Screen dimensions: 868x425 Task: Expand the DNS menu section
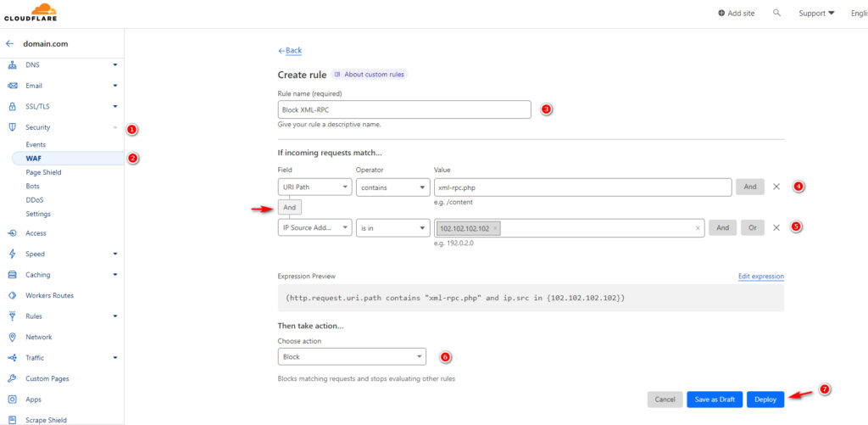115,64
